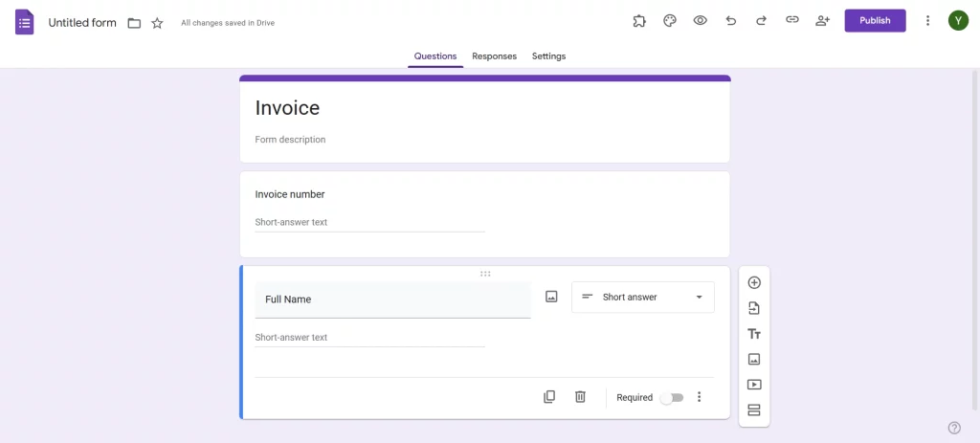Screen dimensions: 980x443
Task: Insert image into Full Name question
Action: pos(551,297)
